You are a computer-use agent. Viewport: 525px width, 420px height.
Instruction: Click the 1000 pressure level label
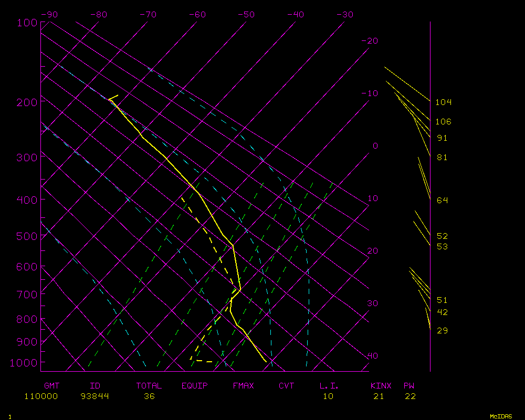point(24,363)
